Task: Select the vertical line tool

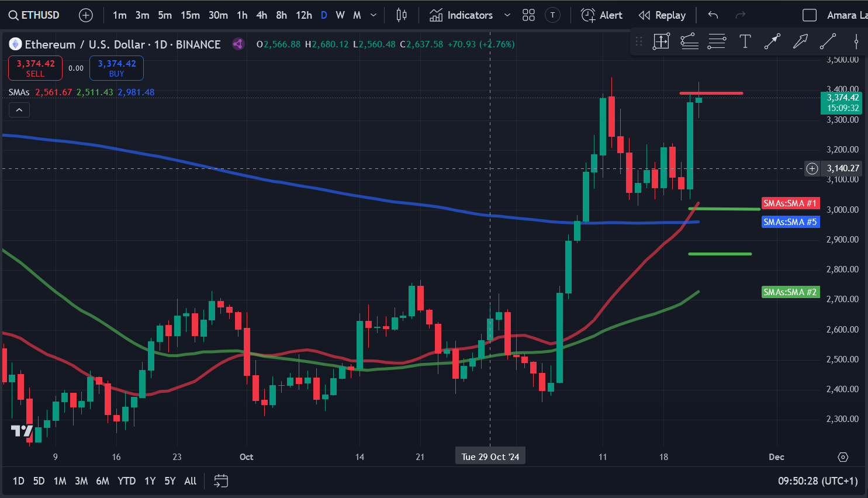Action: pyautogui.click(x=856, y=41)
